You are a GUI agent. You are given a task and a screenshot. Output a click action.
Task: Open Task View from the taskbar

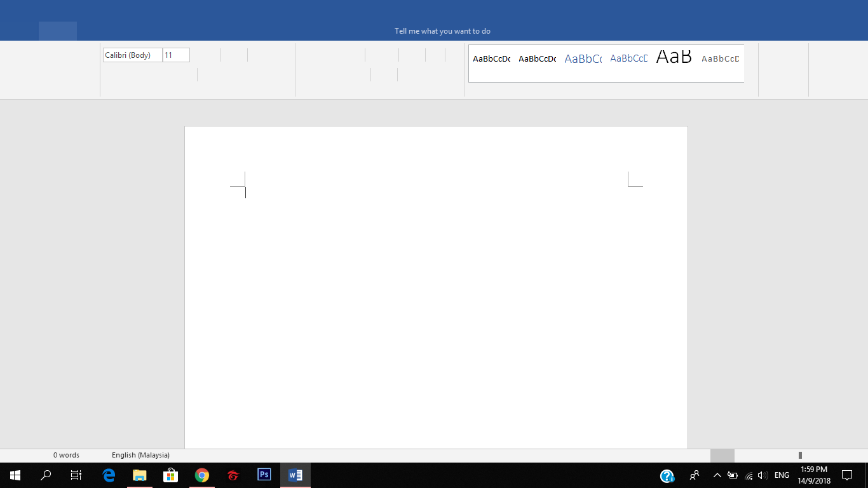click(x=76, y=475)
